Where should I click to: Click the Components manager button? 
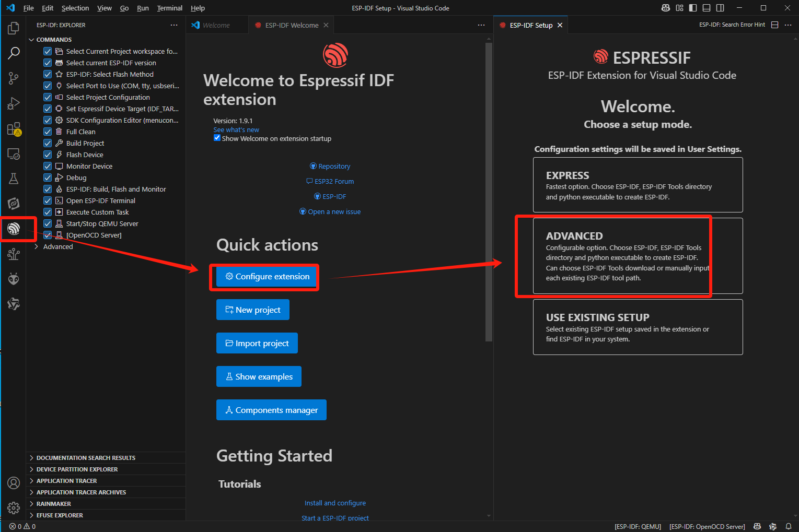coord(271,410)
